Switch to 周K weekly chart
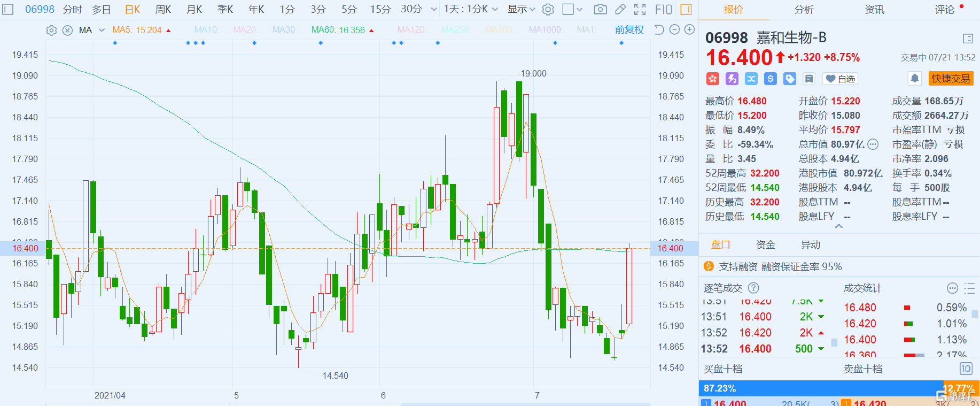 (163, 9)
